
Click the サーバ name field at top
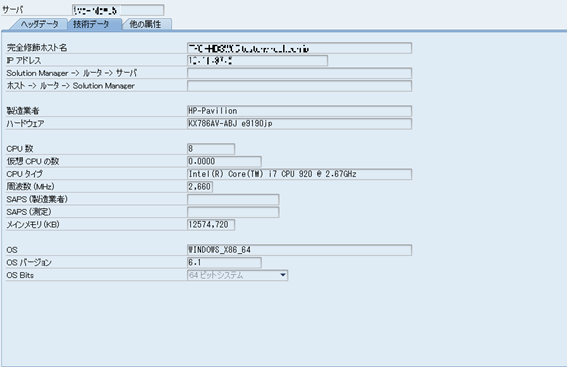pyautogui.click(x=118, y=10)
